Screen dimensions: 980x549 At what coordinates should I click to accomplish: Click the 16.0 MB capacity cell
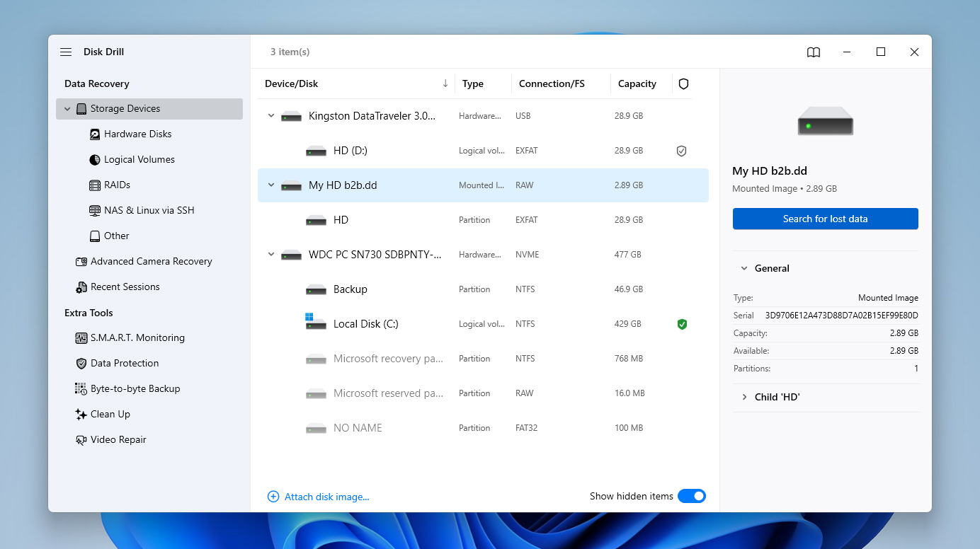tap(629, 393)
